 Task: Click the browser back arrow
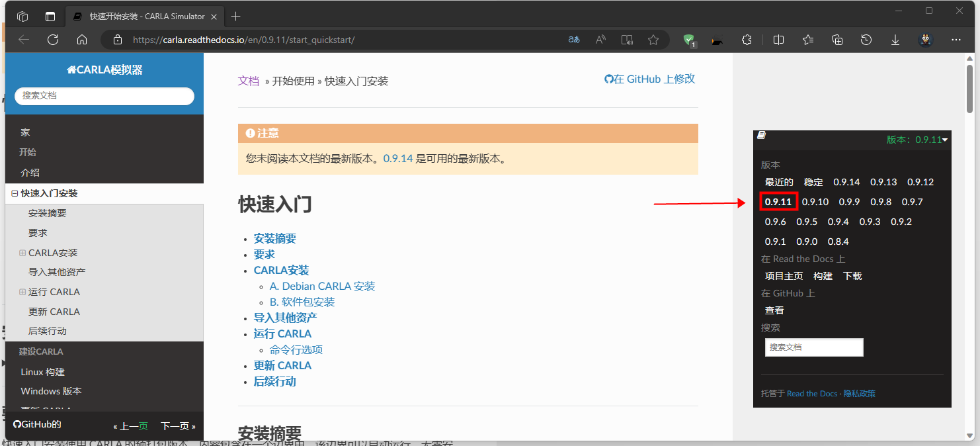[24, 40]
